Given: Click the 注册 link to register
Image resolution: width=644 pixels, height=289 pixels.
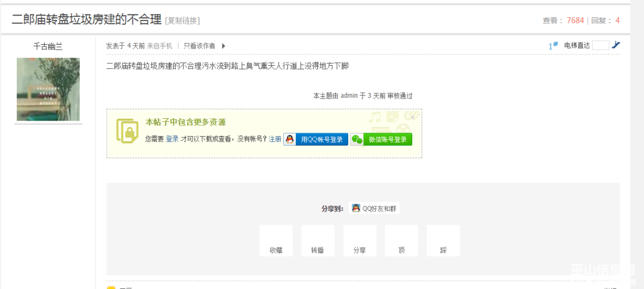Looking at the screenshot, I should pos(275,139).
